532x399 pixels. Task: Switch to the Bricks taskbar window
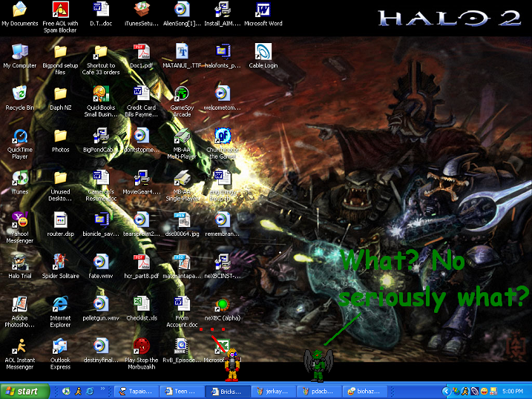tap(227, 392)
